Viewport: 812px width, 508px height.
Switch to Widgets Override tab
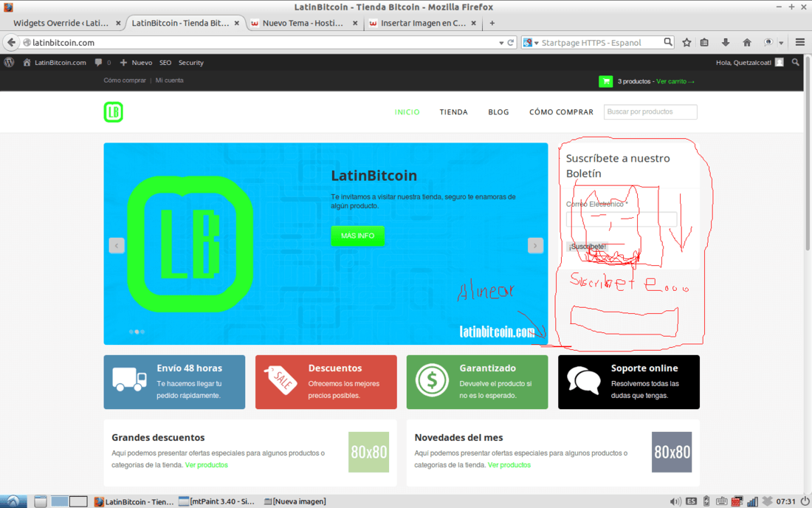pyautogui.click(x=61, y=23)
